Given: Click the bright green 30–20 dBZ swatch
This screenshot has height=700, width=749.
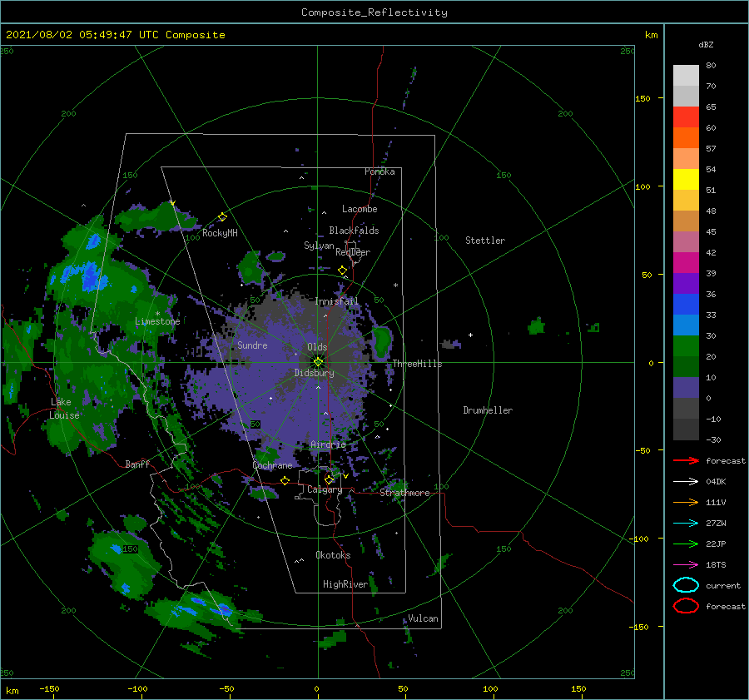Looking at the screenshot, I should 686,345.
